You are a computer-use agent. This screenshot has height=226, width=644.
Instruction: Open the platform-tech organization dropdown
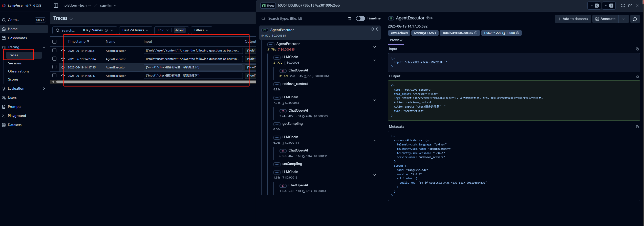tap(77, 5)
